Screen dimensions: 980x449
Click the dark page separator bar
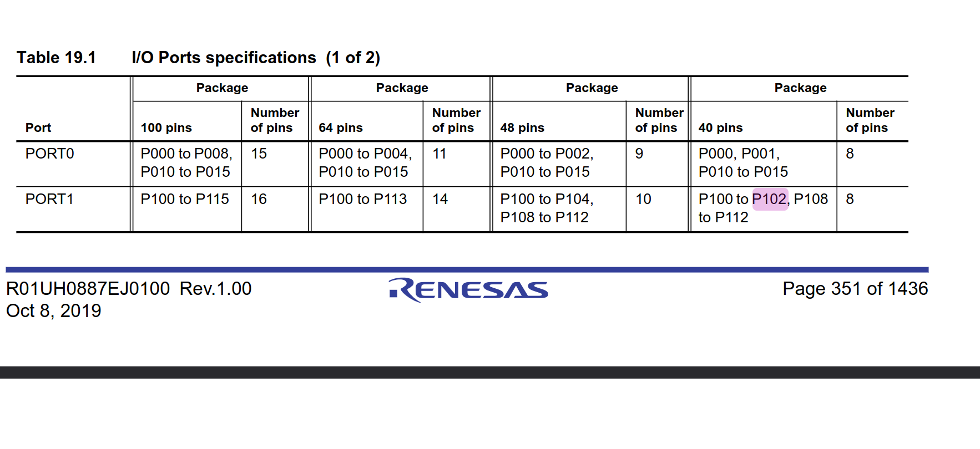[x=490, y=372]
